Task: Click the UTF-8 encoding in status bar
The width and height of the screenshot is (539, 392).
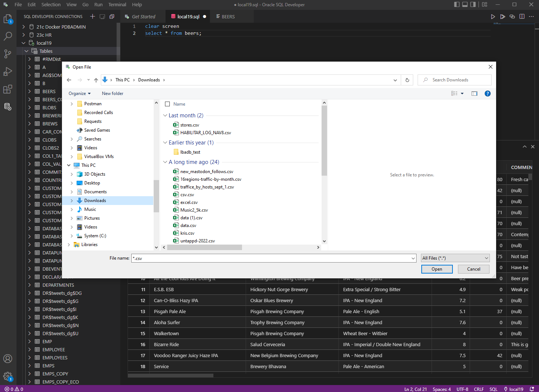Action: tap(462, 389)
